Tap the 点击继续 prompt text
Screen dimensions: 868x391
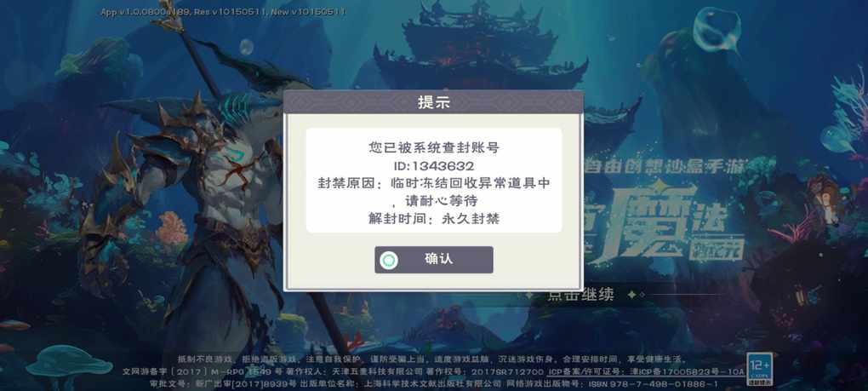580,295
